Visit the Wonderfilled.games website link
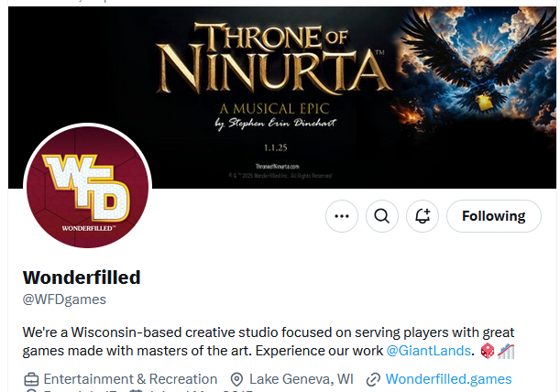Image resolution: width=560 pixels, height=392 pixels. tap(448, 379)
